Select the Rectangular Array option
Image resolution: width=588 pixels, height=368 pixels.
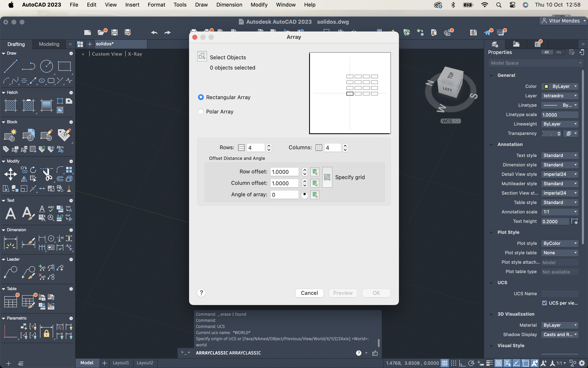pos(201,97)
